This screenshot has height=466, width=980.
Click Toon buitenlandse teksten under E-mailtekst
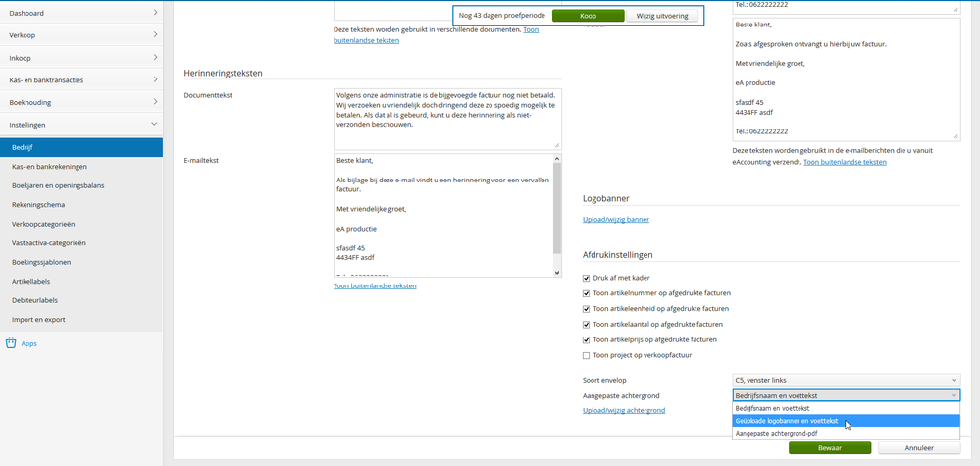375,286
